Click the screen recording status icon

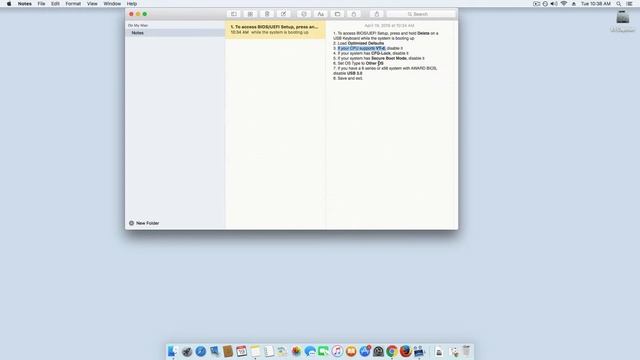(536, 3)
